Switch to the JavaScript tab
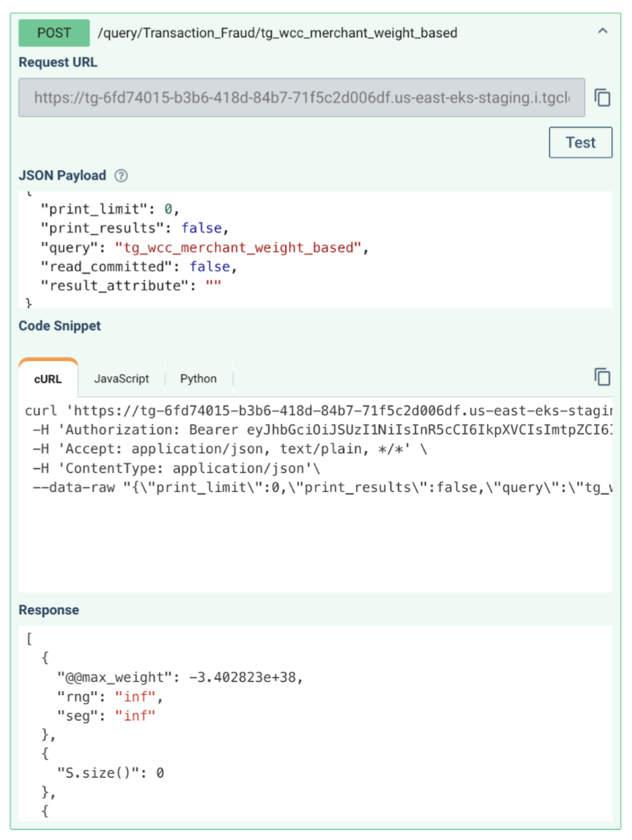The width and height of the screenshot is (632, 840). (x=122, y=378)
